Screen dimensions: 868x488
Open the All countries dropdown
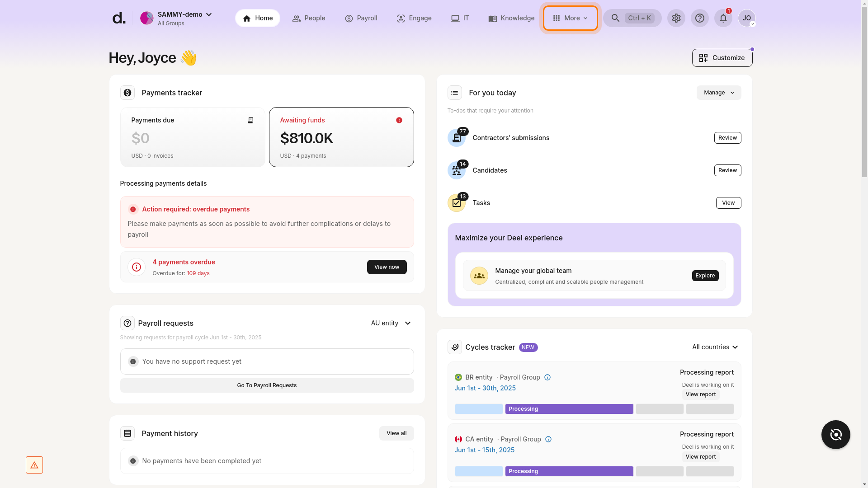715,347
